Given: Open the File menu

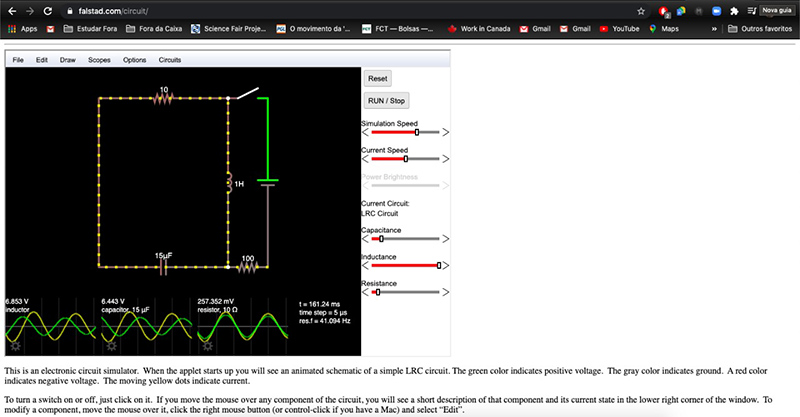Looking at the screenshot, I should tap(18, 60).
